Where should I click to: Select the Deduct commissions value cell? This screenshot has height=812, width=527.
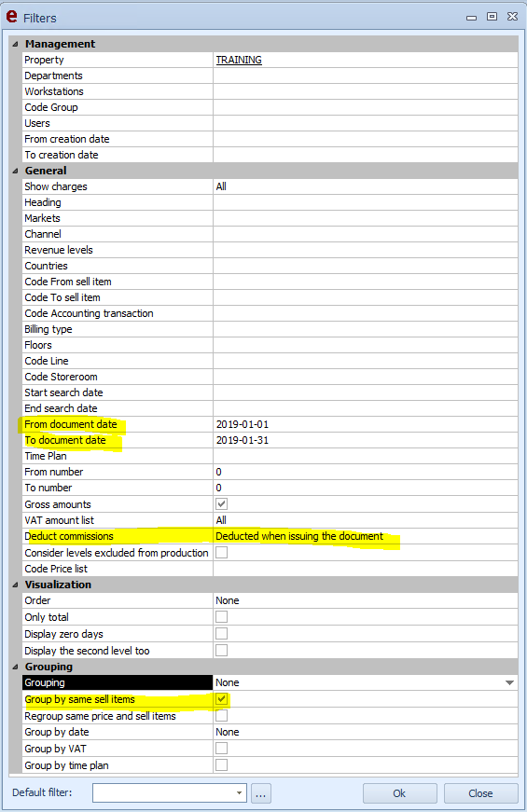point(366,536)
